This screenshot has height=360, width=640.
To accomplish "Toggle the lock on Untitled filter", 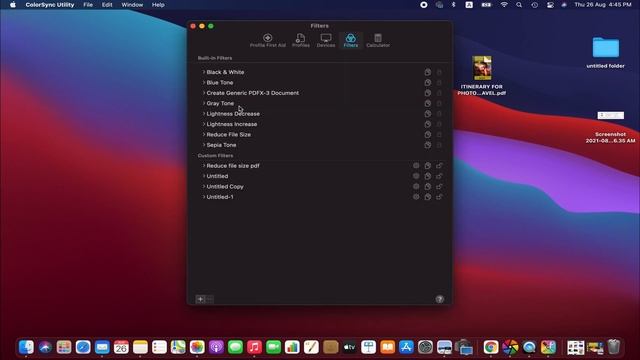I will point(439,176).
